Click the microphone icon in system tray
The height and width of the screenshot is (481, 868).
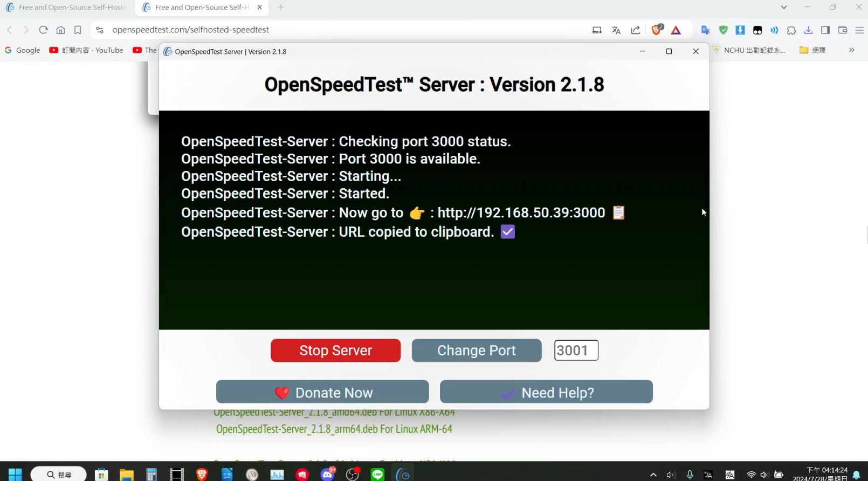tap(690, 475)
